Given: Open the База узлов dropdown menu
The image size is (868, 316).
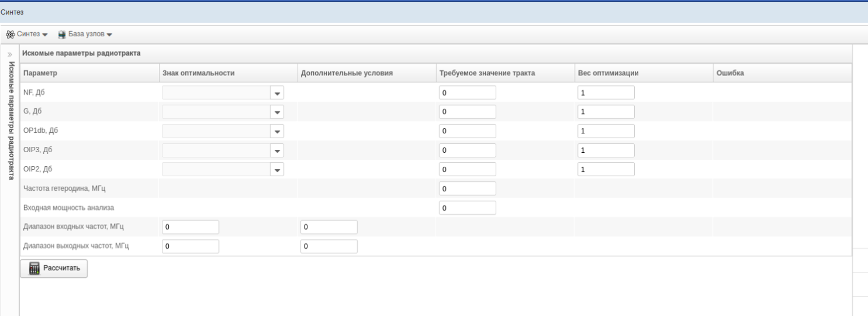Looking at the screenshot, I should pyautogui.click(x=89, y=34).
